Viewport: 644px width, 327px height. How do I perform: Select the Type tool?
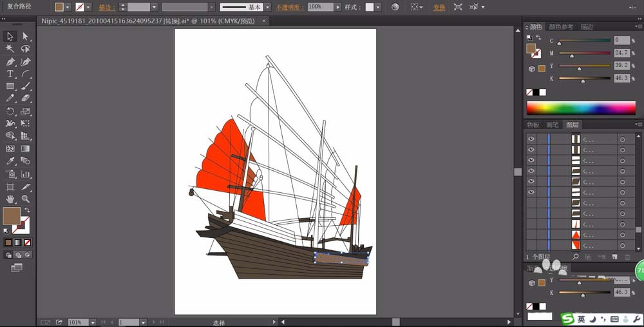[10, 74]
